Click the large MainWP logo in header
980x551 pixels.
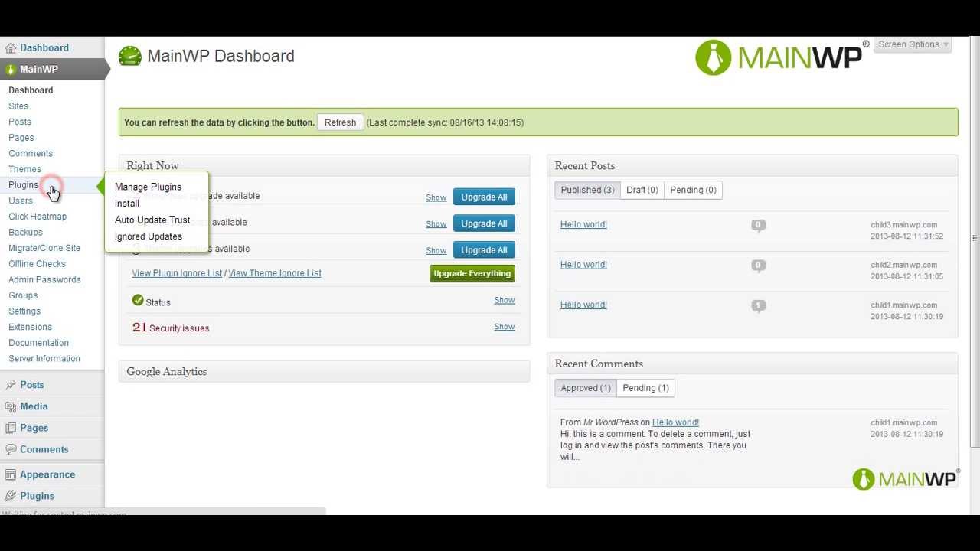pyautogui.click(x=782, y=57)
